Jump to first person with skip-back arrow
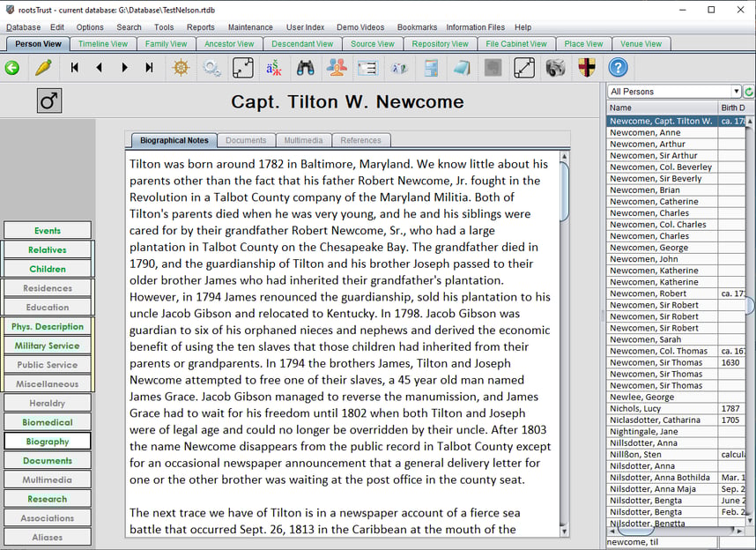The height and width of the screenshot is (550, 756). pyautogui.click(x=74, y=68)
